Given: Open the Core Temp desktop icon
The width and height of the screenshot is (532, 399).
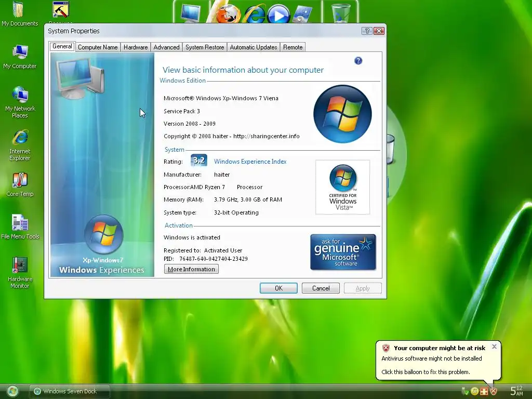Looking at the screenshot, I should [20, 184].
